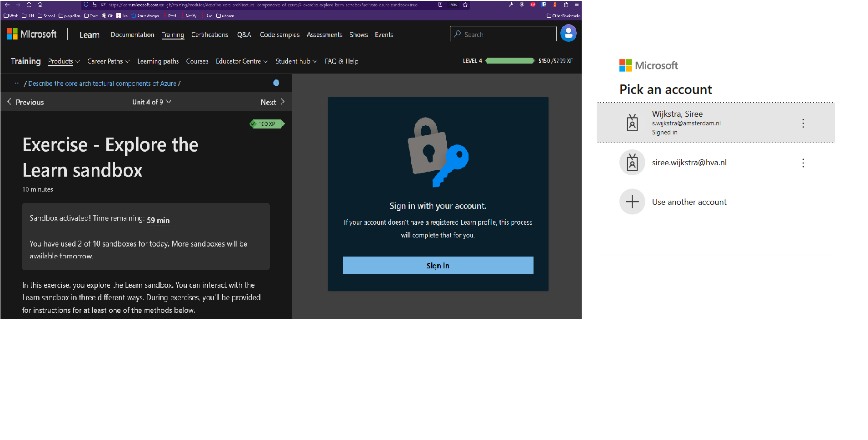Click the browser address bar URL
Viewport: 868px width, 440px height.
(x=263, y=5)
